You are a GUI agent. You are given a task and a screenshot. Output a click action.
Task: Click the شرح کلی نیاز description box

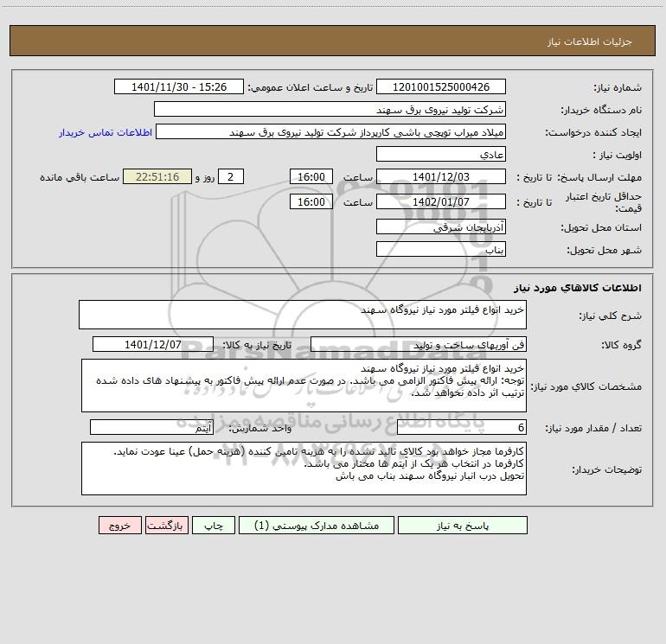(303, 315)
